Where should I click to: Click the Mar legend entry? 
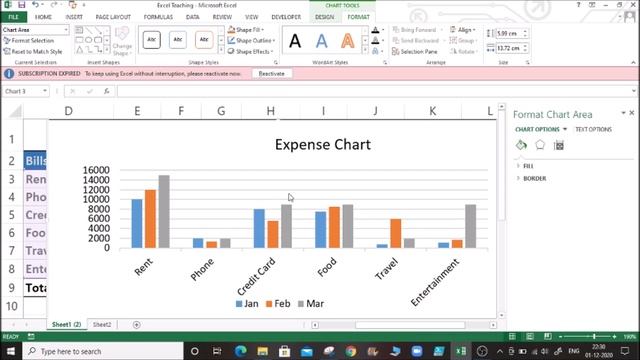[x=311, y=304]
